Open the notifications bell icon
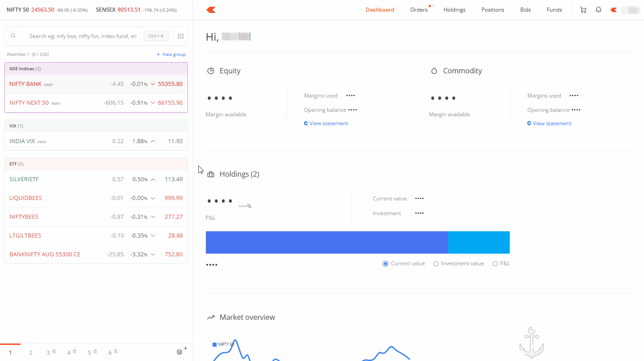Image resolution: width=644 pixels, height=361 pixels. pyautogui.click(x=598, y=10)
